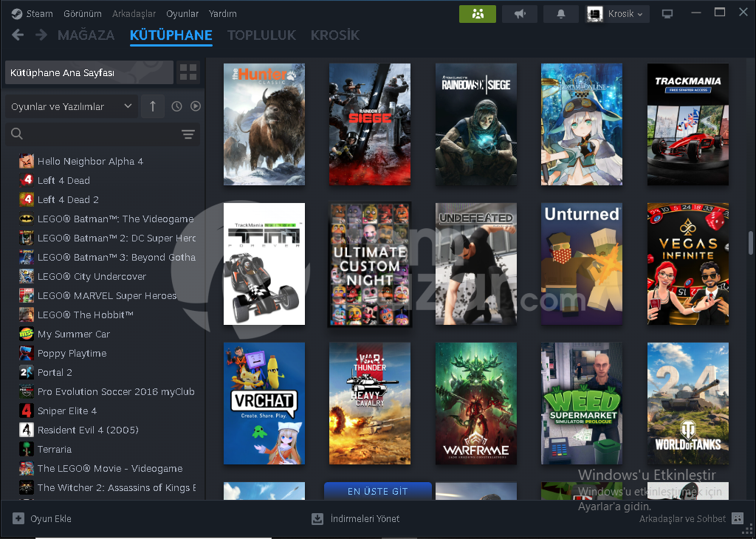The image size is (756, 539).
Task: Open the Warframe game cover
Action: click(x=476, y=404)
